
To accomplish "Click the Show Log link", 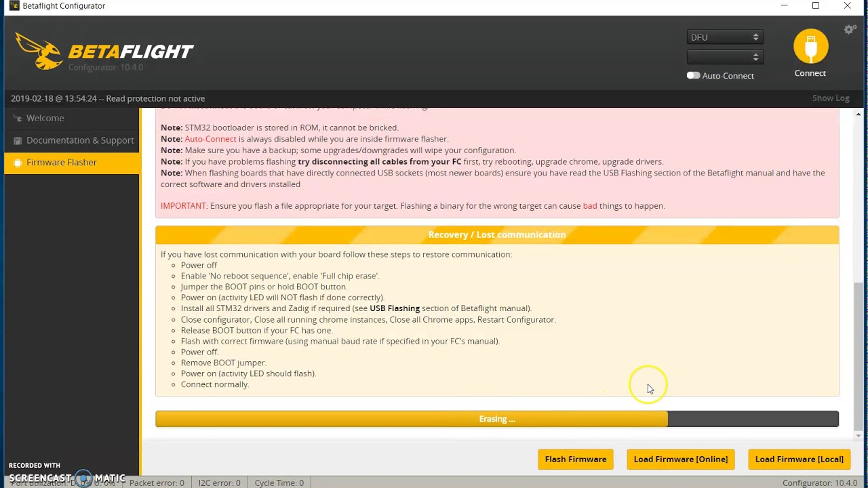I will click(831, 98).
